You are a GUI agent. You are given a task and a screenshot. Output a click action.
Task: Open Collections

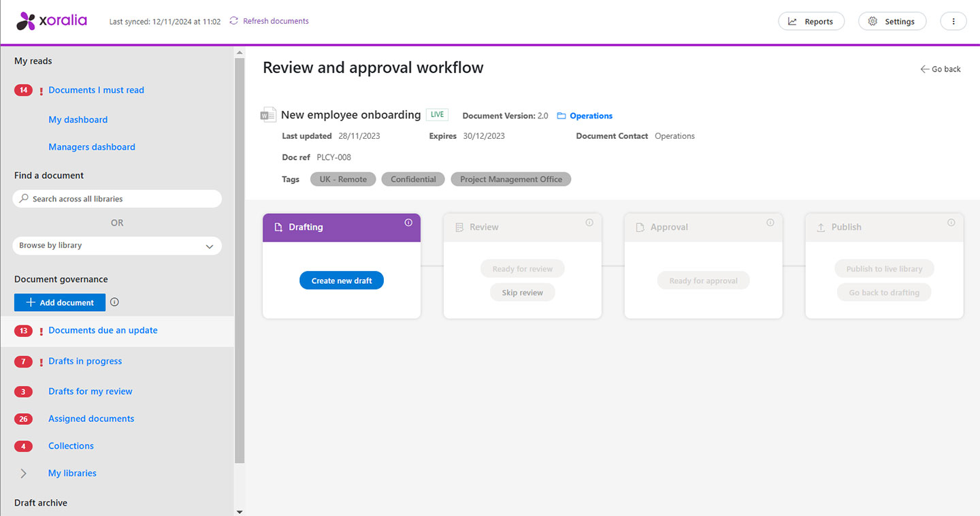click(71, 446)
